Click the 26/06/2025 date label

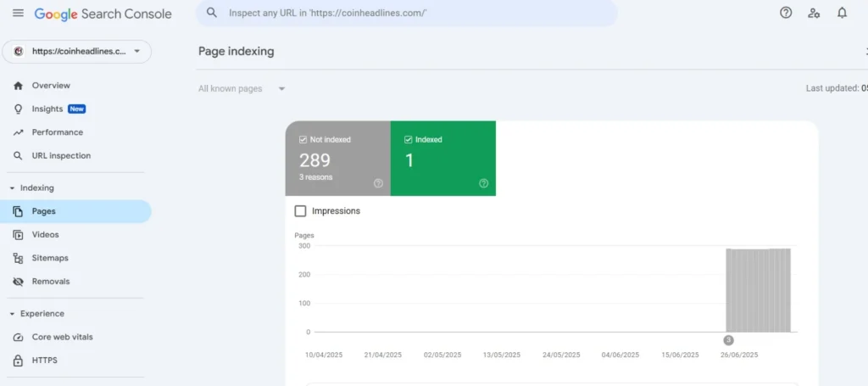tap(739, 355)
